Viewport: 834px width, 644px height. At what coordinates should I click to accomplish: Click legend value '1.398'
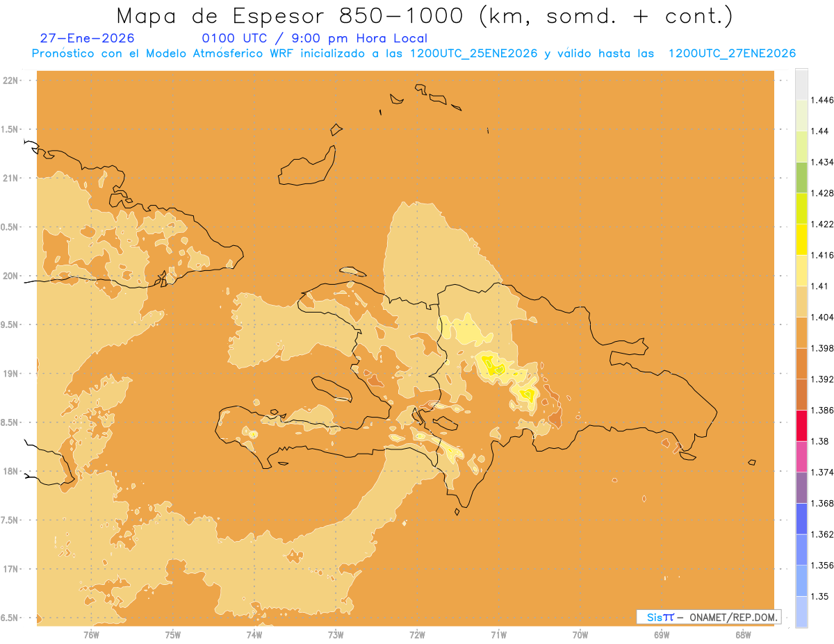pyautogui.click(x=822, y=348)
